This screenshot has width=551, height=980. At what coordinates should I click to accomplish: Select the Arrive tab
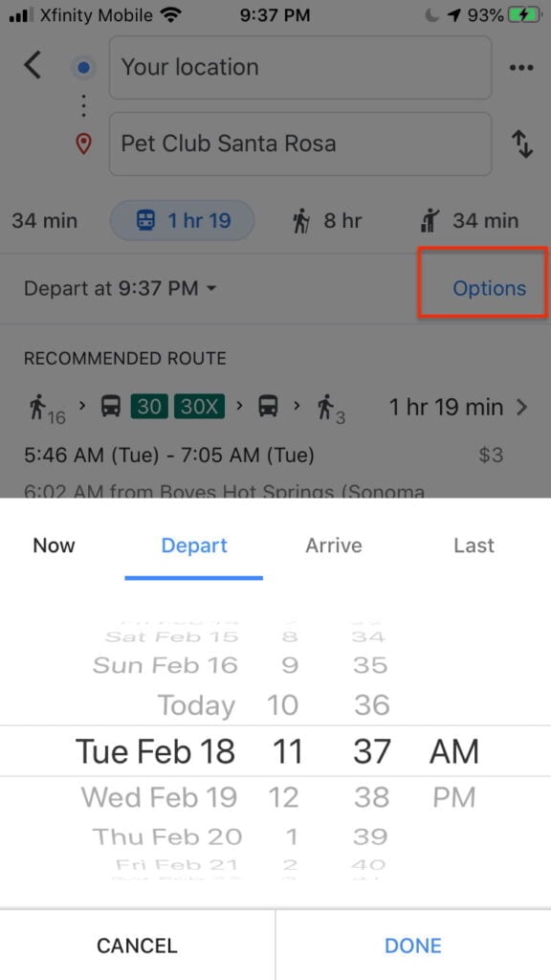334,546
